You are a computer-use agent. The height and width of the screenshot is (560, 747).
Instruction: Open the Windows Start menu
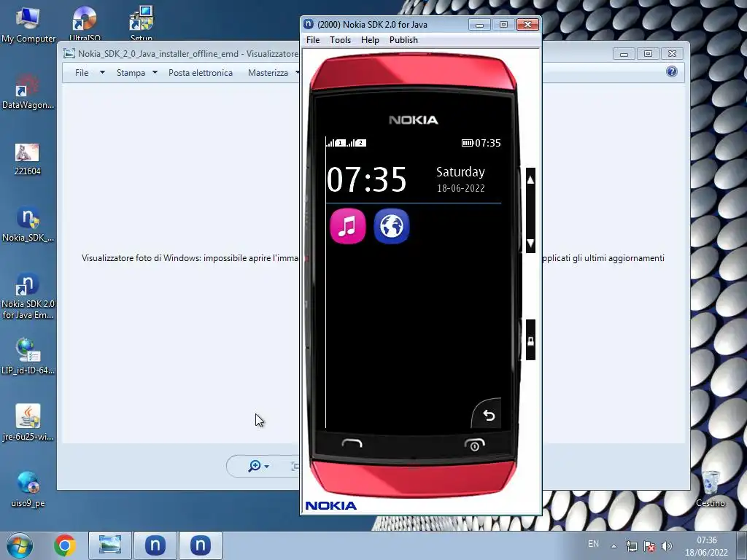pos(19,545)
